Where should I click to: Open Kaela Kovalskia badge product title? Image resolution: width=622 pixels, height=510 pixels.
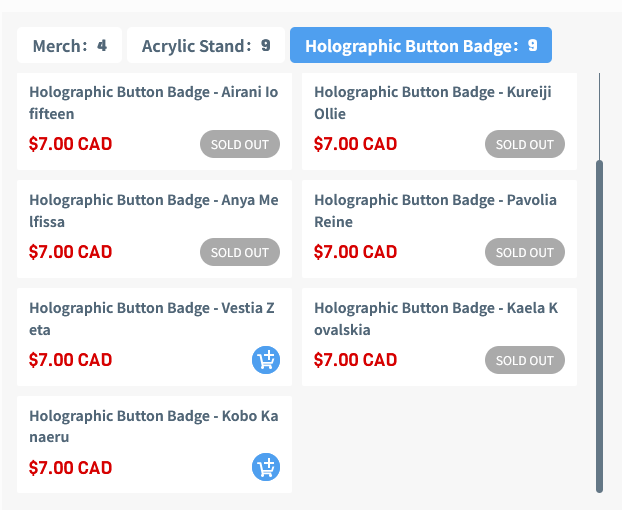(x=435, y=318)
